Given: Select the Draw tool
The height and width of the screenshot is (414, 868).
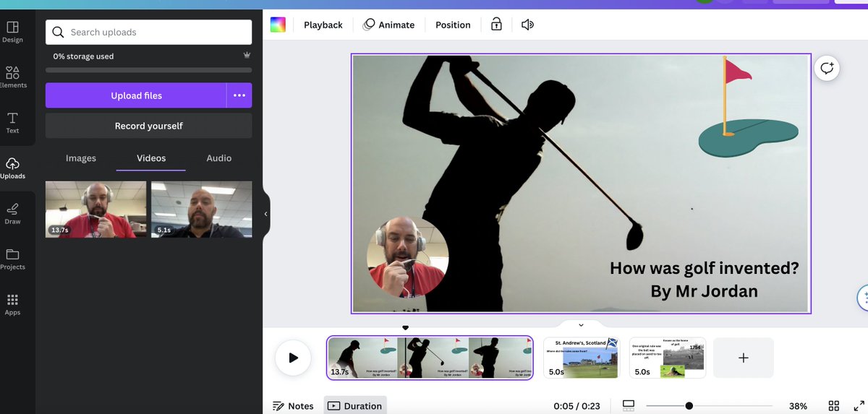Looking at the screenshot, I should tap(12, 214).
